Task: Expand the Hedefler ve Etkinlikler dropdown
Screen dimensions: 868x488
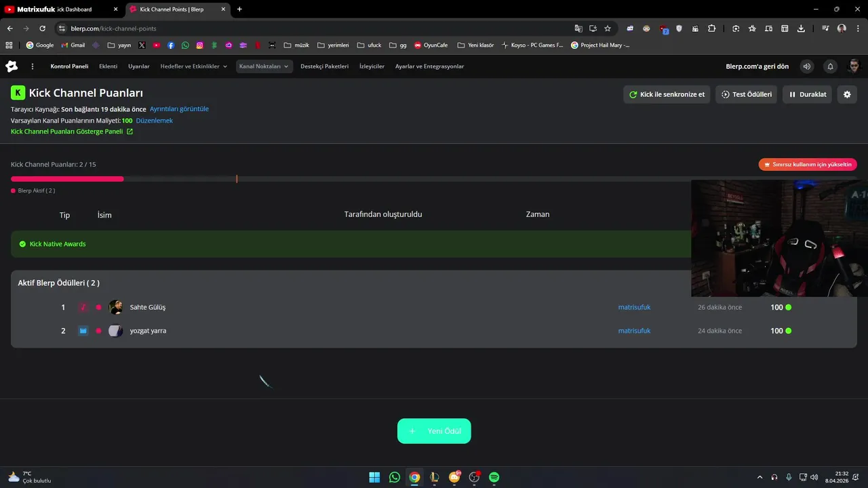Action: click(x=193, y=66)
